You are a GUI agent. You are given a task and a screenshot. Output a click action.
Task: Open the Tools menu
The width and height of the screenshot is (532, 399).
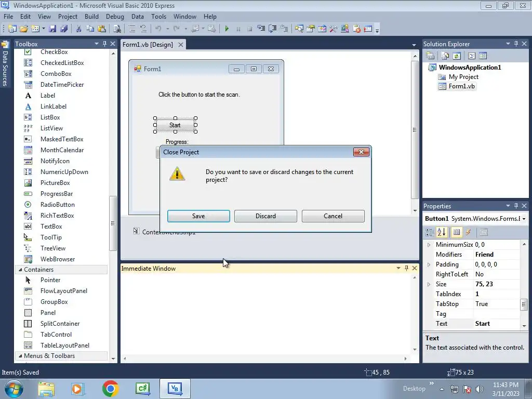[x=159, y=16]
